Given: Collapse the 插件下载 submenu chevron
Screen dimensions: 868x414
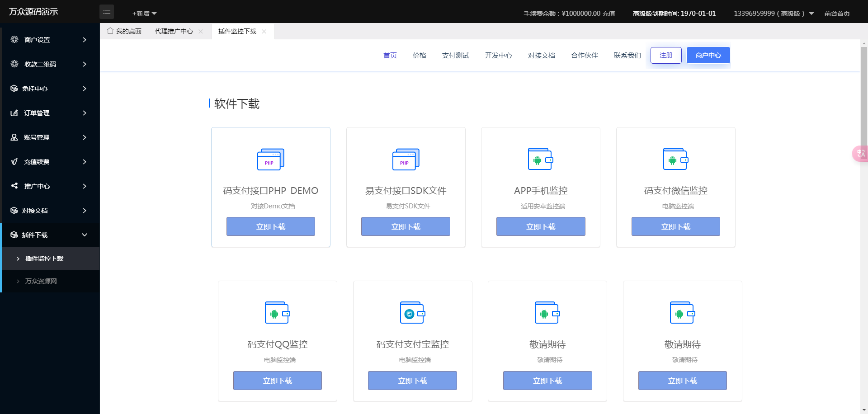Looking at the screenshot, I should pyautogui.click(x=84, y=235).
